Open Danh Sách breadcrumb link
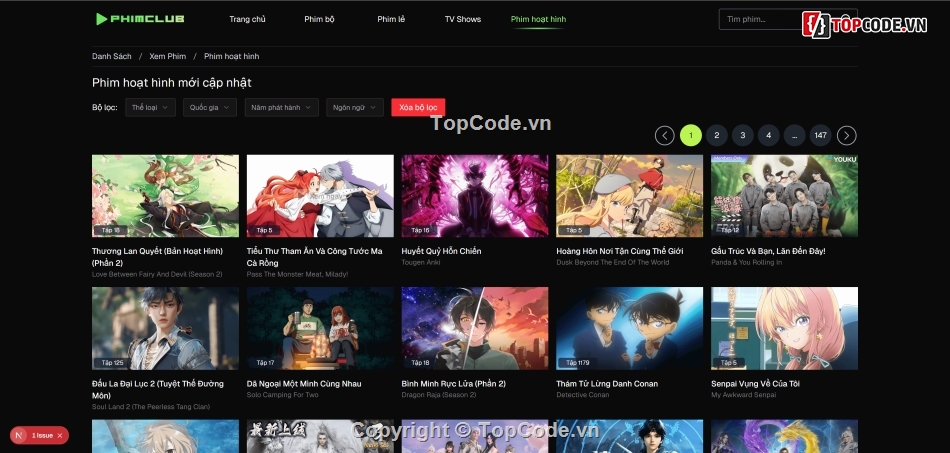The width and height of the screenshot is (950, 453). pyautogui.click(x=111, y=56)
